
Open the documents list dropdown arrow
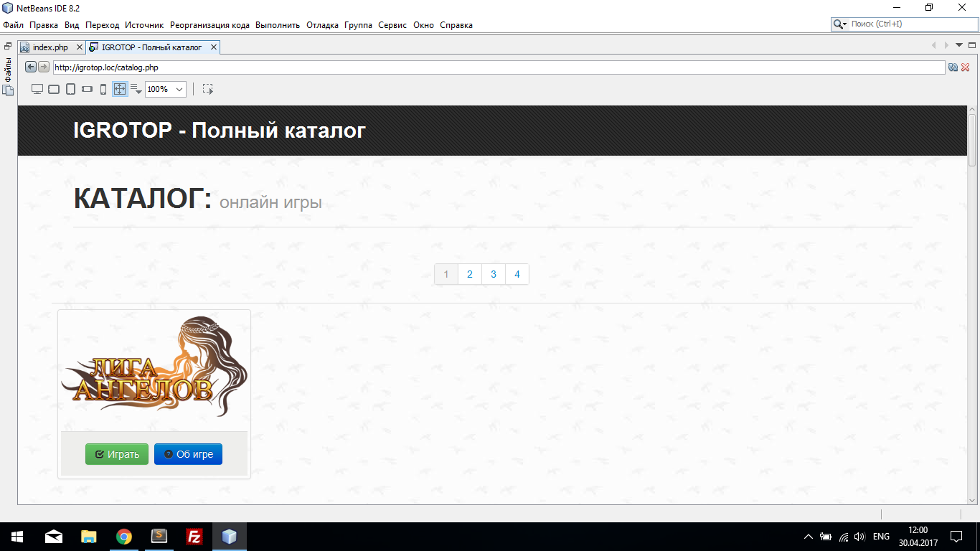tap(959, 45)
